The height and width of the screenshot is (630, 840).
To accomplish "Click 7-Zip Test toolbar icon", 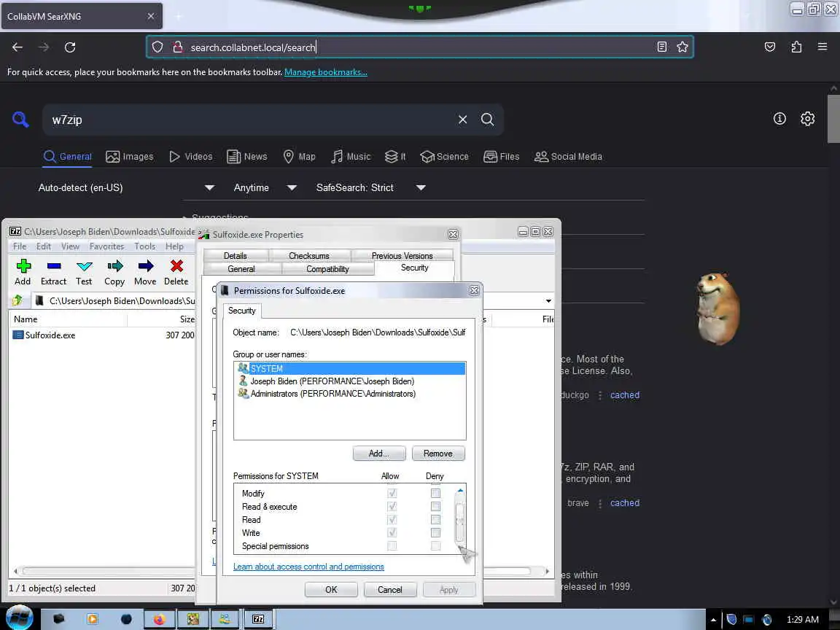I will click(84, 266).
